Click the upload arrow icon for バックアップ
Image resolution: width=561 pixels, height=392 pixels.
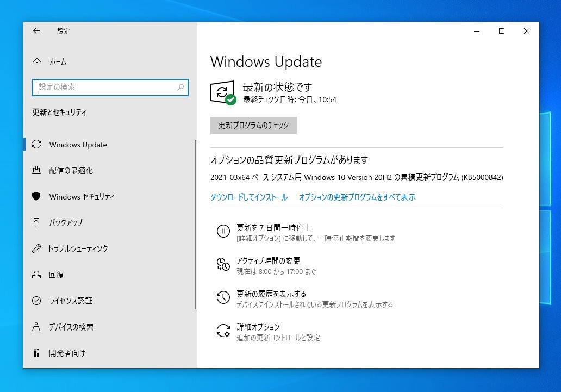tap(36, 222)
